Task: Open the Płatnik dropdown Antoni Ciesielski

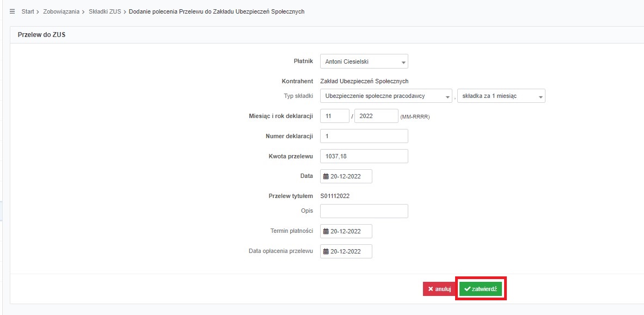Action: (364, 61)
